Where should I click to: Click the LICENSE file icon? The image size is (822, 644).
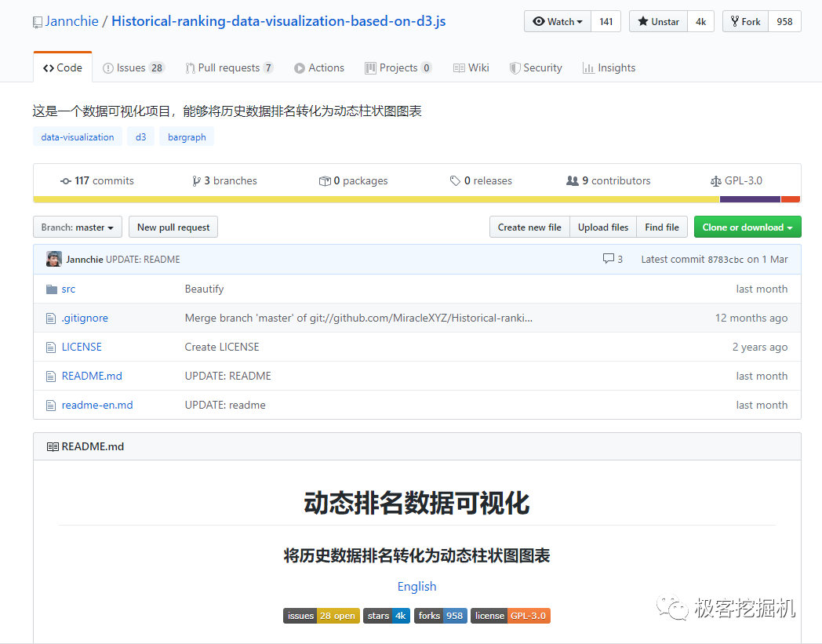point(51,347)
